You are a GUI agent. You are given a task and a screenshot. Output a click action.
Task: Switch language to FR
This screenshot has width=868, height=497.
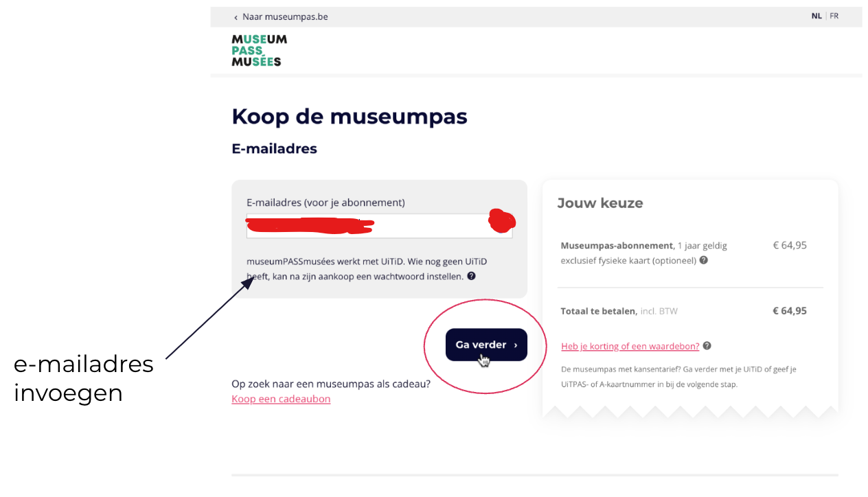pyautogui.click(x=834, y=16)
